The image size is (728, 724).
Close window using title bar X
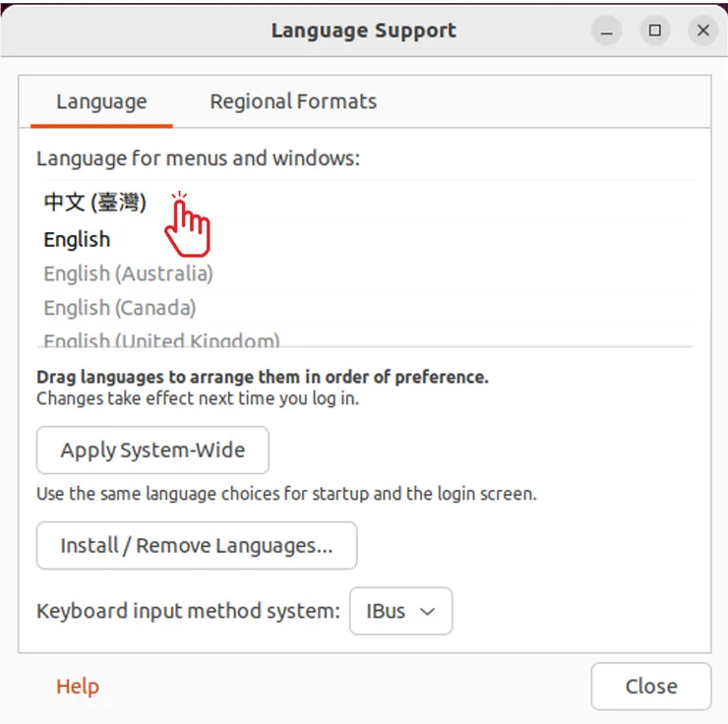tap(702, 30)
